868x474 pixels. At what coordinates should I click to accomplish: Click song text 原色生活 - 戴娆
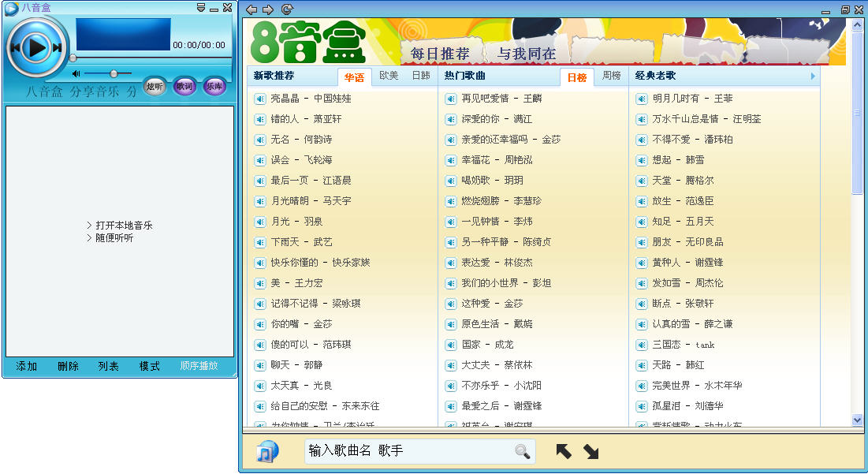pos(497,324)
